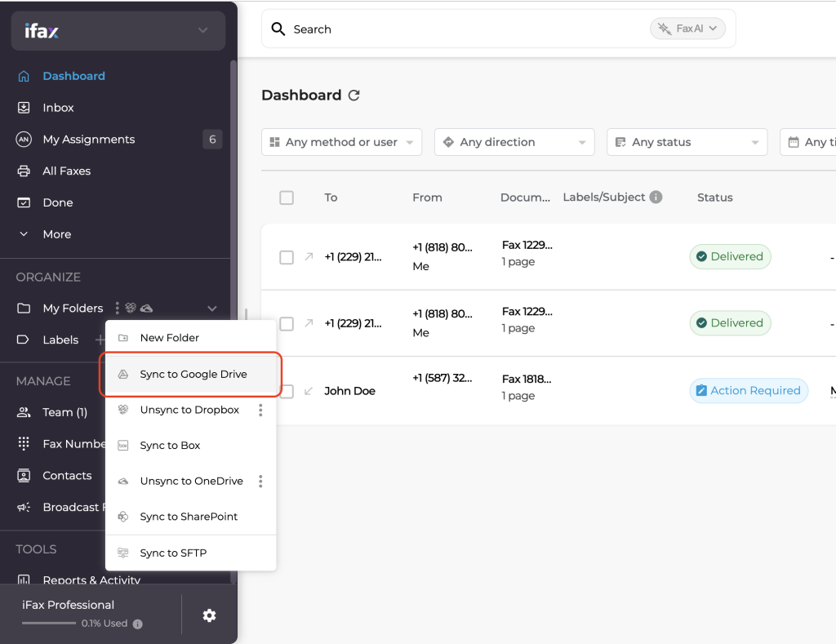Screen dimensions: 836x644
Task: Click the Inbox tray icon
Action: 24,108
